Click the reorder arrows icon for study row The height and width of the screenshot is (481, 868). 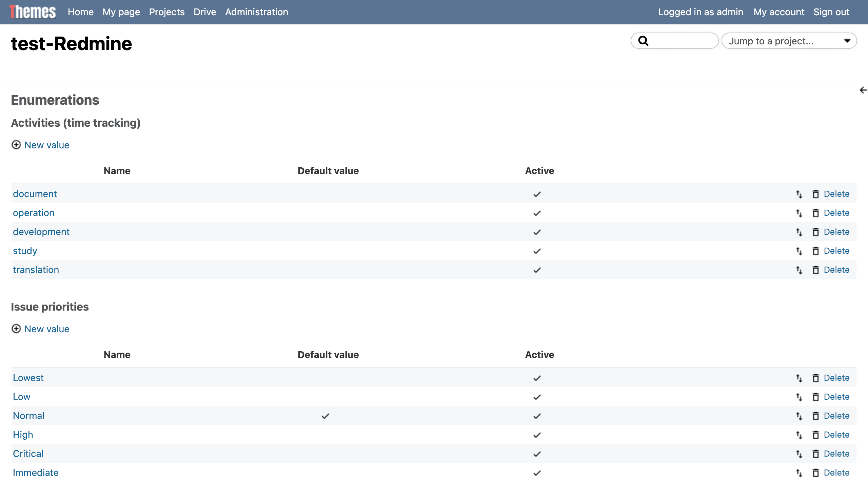[799, 251]
